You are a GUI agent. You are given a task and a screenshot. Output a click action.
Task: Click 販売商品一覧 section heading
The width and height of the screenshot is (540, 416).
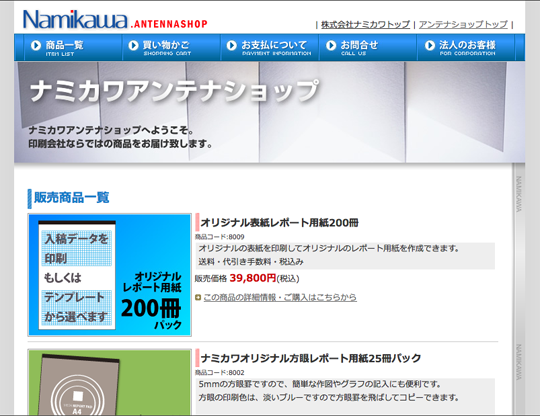pyautogui.click(x=72, y=198)
